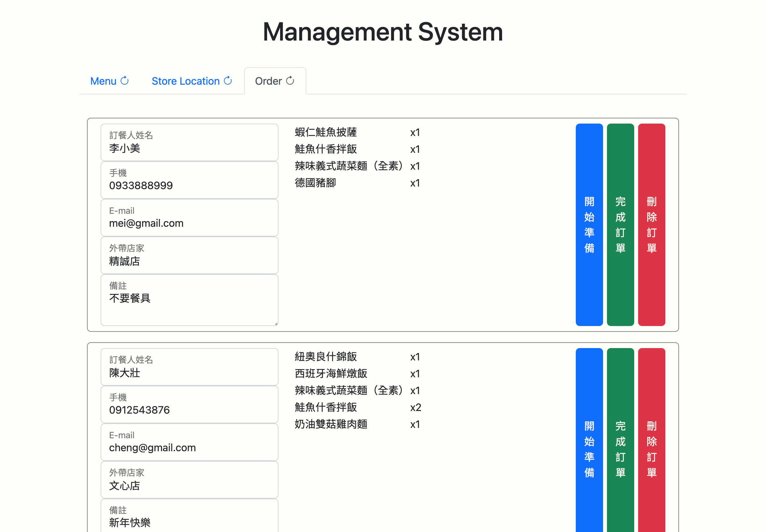This screenshot has width=766, height=532.
Task: Refresh the Store Location data
Action: (228, 81)
